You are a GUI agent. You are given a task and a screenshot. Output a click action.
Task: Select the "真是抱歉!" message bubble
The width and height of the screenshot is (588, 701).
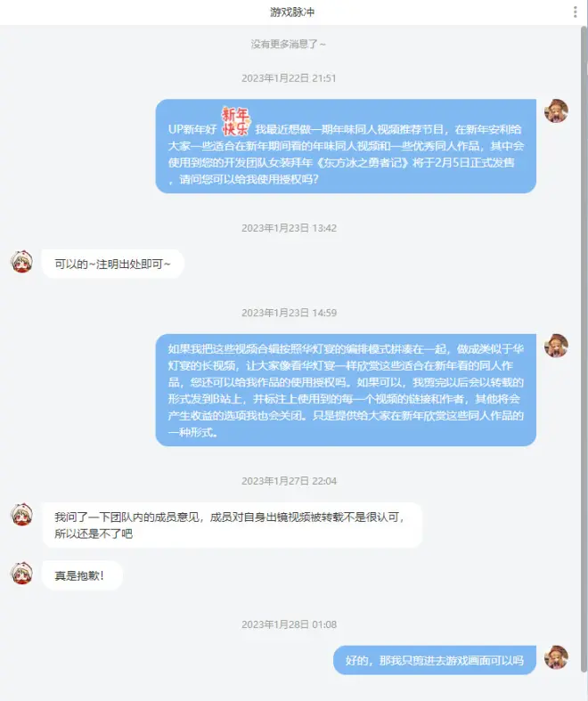click(82, 575)
